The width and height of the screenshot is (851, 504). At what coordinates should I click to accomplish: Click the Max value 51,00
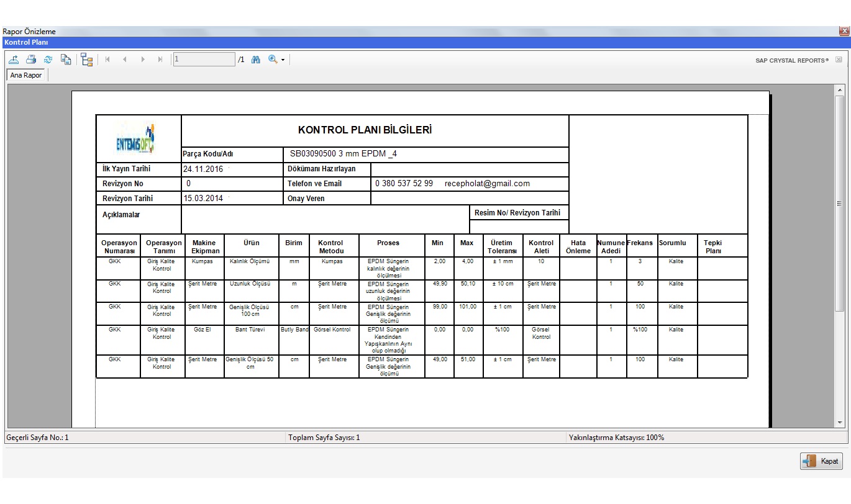pos(468,359)
